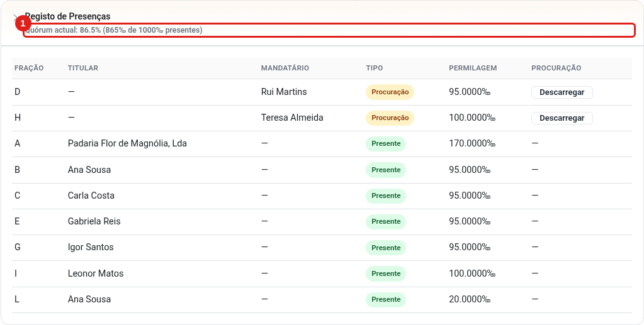Viewport: 644px width, 325px height.
Task: Toggle the Registo de Presenças section chevron
Action: pos(16,18)
